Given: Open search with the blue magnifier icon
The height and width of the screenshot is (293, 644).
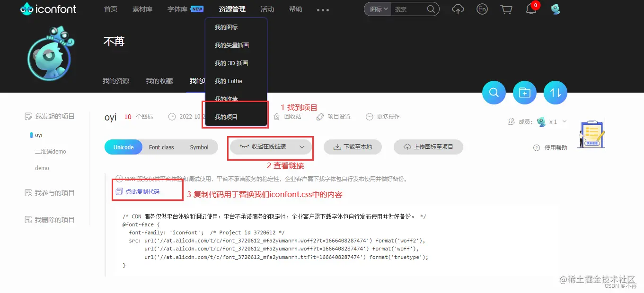Looking at the screenshot, I should 494,93.
